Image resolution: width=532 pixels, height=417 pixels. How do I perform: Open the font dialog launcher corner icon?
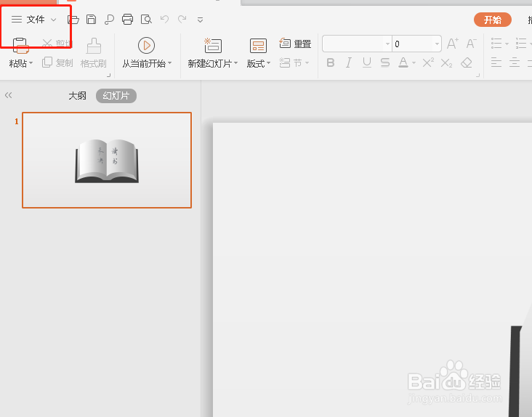(x=477, y=75)
